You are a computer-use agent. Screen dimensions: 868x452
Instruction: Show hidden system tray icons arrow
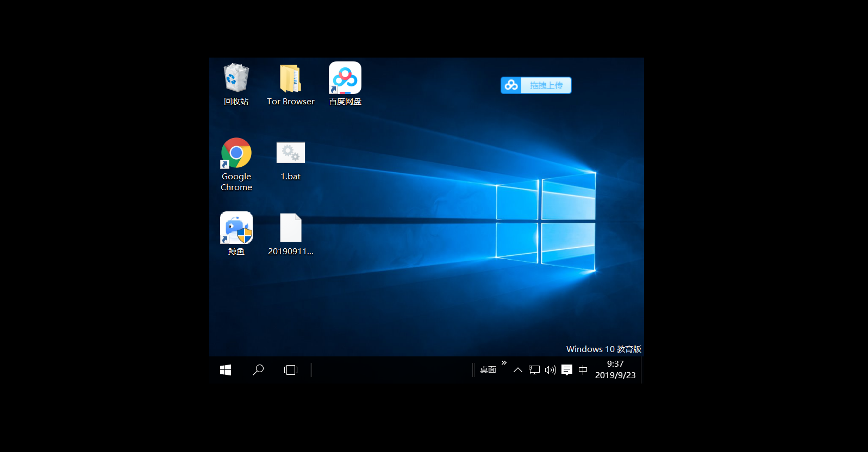518,370
